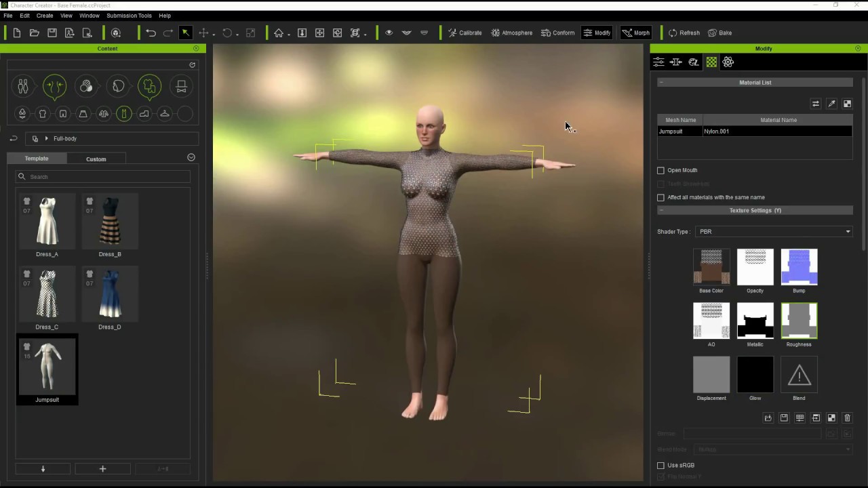This screenshot has height=488, width=868.
Task: Check Affect all materials with same name
Action: point(660,197)
